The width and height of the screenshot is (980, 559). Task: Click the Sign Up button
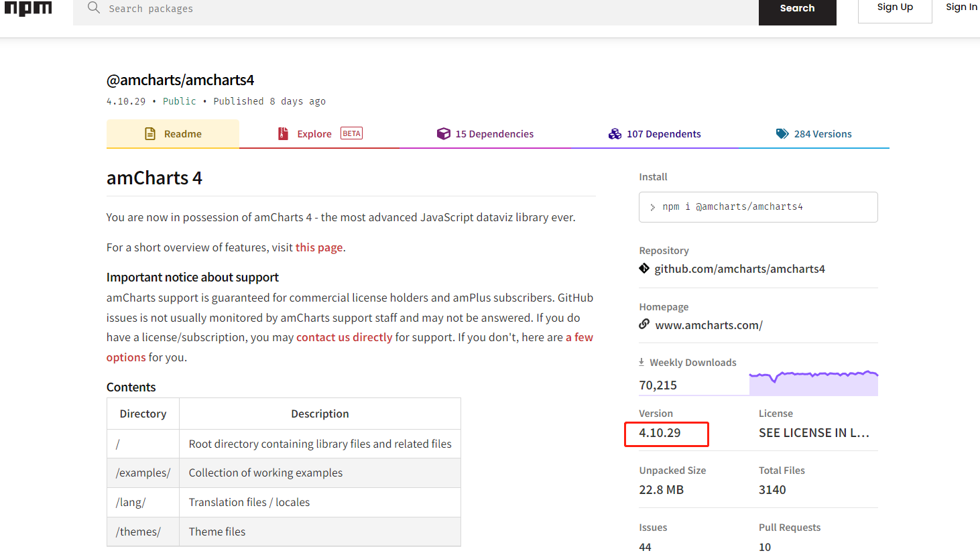[894, 7]
